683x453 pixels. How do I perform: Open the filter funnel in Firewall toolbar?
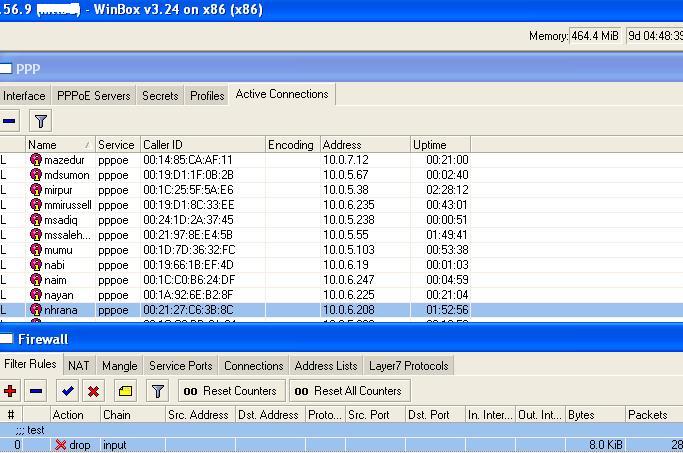pyautogui.click(x=158, y=391)
